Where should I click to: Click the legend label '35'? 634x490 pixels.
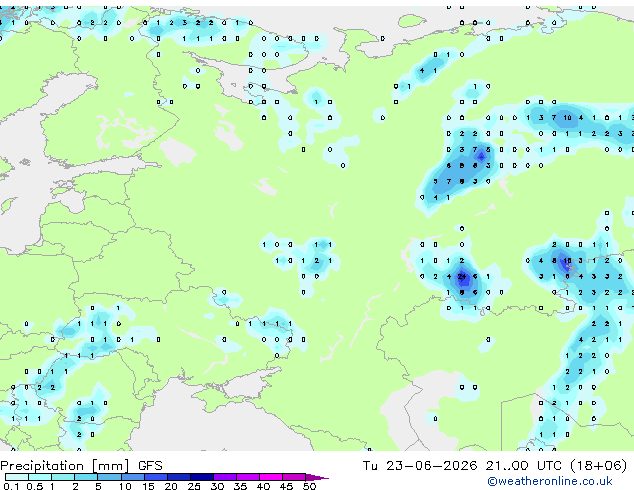[x=241, y=486]
